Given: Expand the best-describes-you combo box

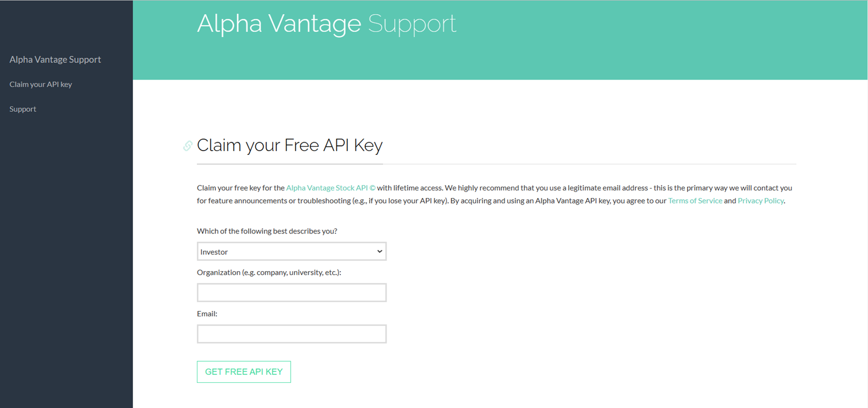Looking at the screenshot, I should 291,251.
